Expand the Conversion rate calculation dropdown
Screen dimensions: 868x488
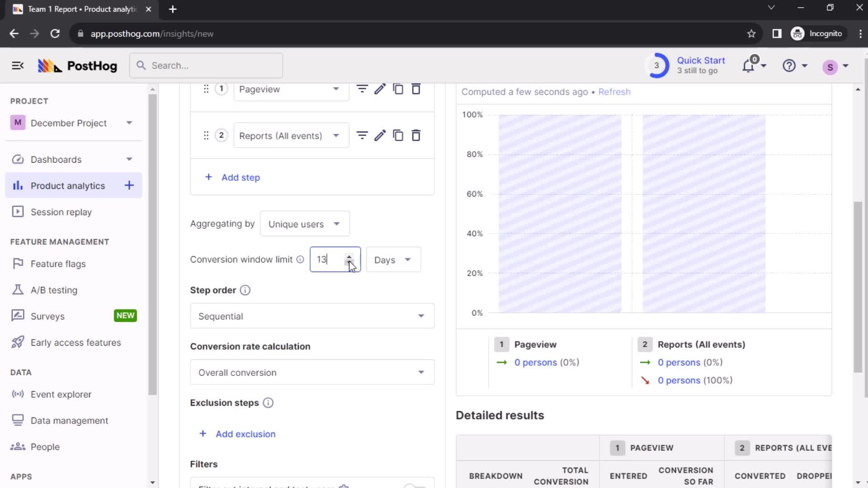[312, 372]
